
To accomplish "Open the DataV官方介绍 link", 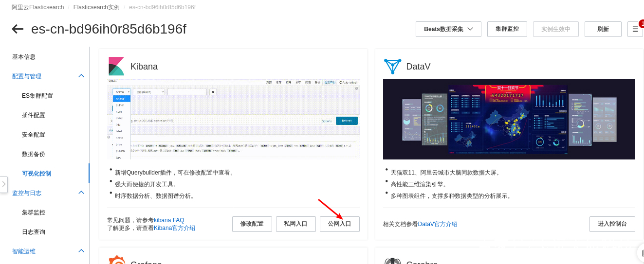I will point(438,224).
